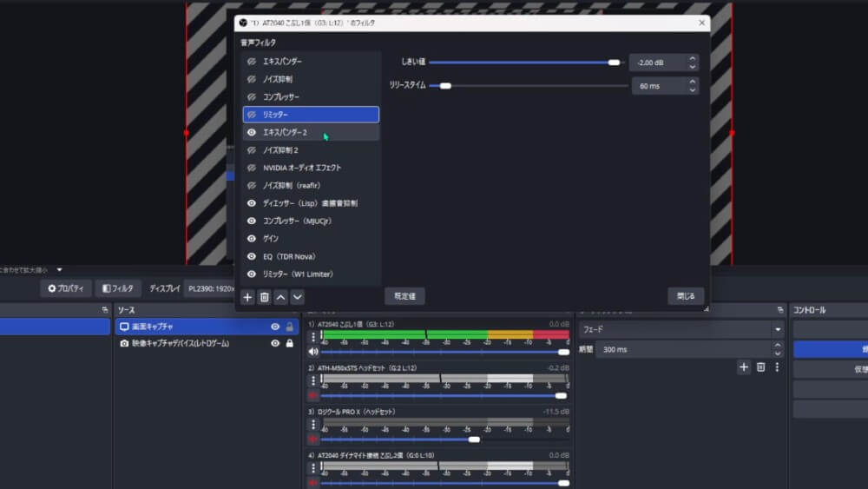
Task: Open options menu for ATH-M50xSTS audio channel
Action: (x=313, y=381)
